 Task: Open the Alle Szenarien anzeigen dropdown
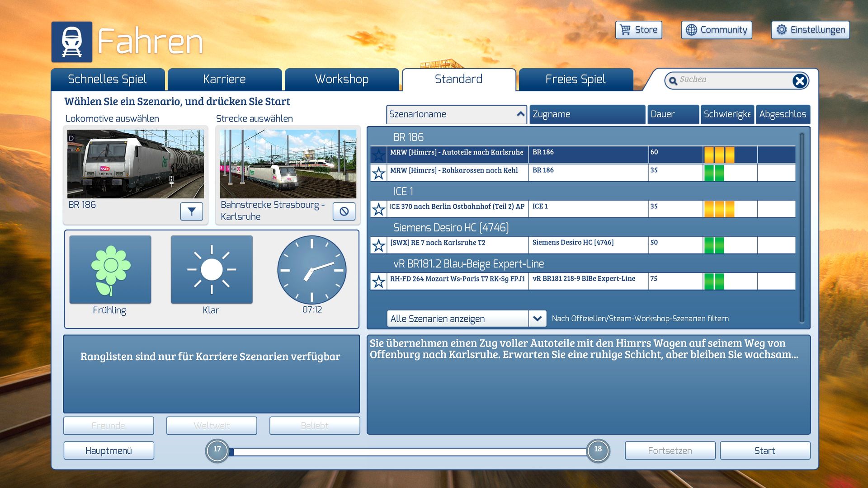click(x=537, y=319)
